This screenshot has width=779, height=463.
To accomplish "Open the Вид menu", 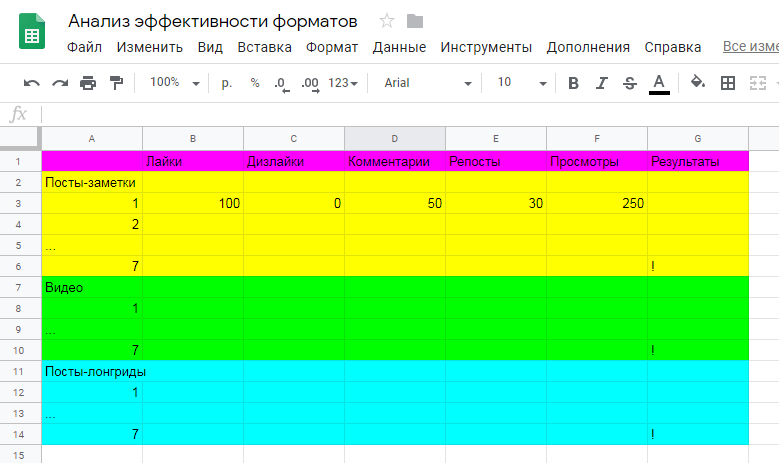I will pos(210,47).
